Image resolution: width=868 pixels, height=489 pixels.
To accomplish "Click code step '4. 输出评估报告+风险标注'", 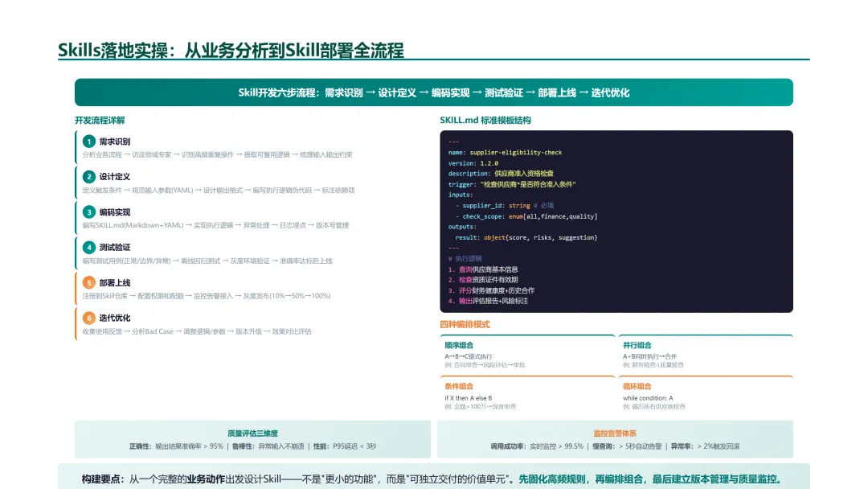I will coord(488,301).
